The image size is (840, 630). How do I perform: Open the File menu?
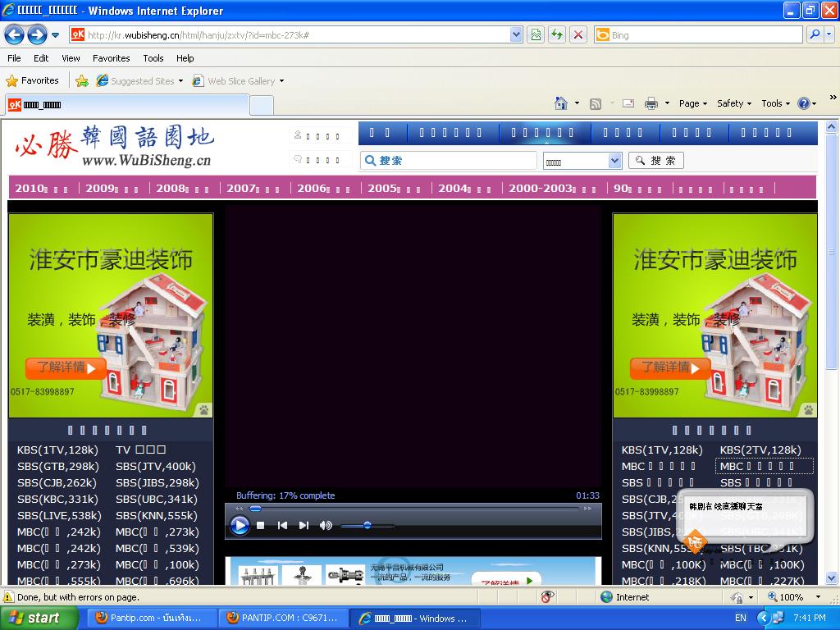15,58
